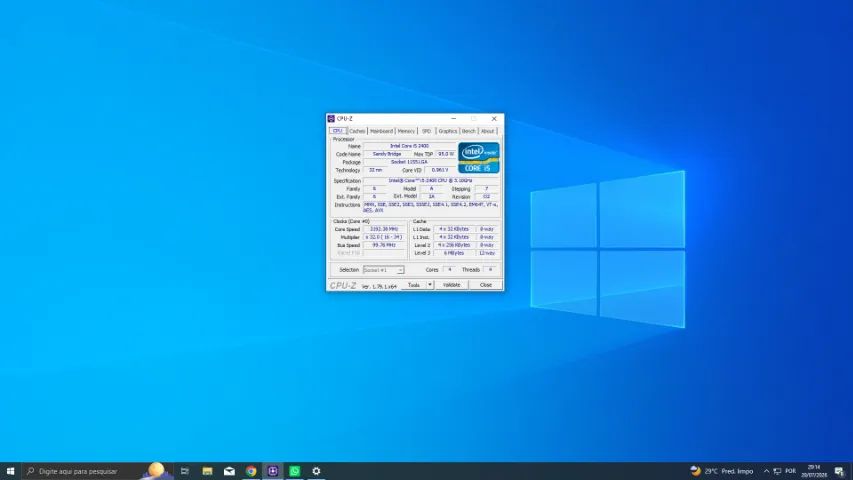Image resolution: width=853 pixels, height=480 pixels.
Task: Click the Revision value field
Action: (487, 196)
